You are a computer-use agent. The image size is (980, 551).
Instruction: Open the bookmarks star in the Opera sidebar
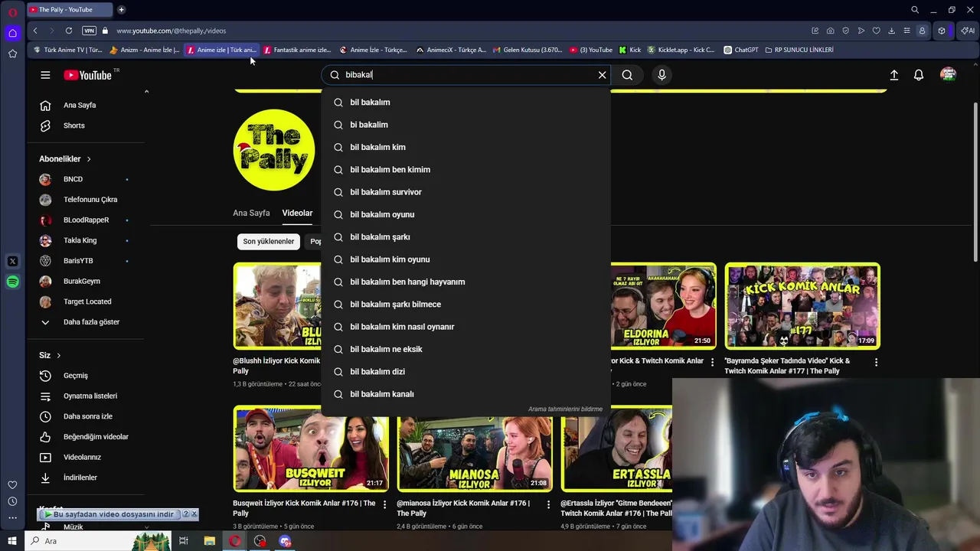(x=12, y=54)
